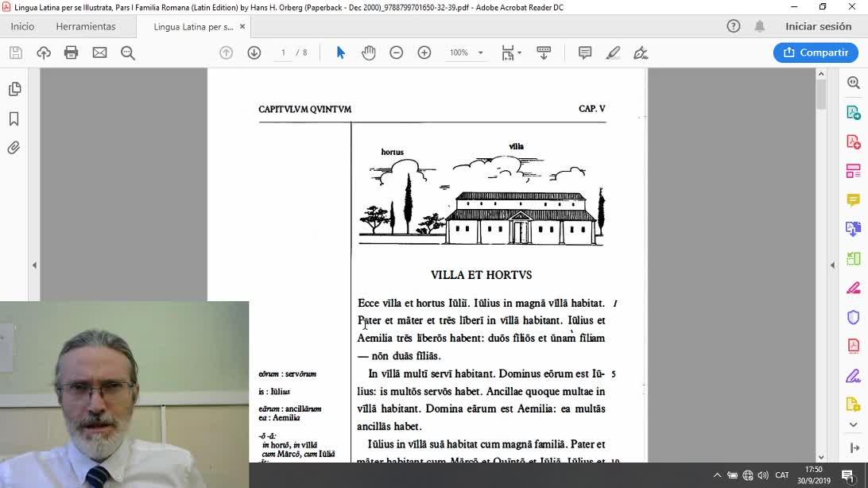Click the network globe icon in the system tray

click(x=748, y=475)
